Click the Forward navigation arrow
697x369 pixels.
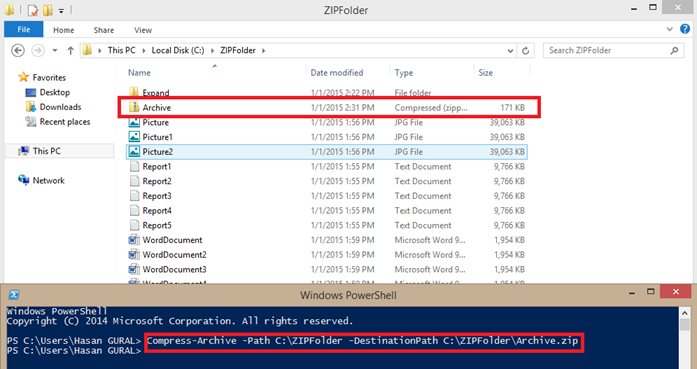(x=38, y=50)
